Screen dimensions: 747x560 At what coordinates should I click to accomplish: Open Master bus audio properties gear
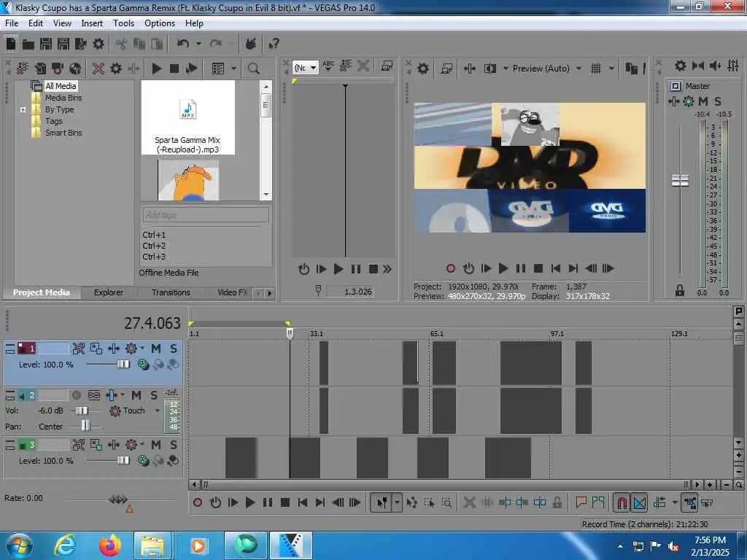(x=681, y=66)
